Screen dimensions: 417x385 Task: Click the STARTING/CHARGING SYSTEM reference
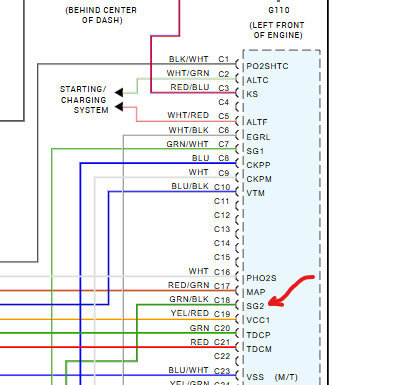coord(83,100)
